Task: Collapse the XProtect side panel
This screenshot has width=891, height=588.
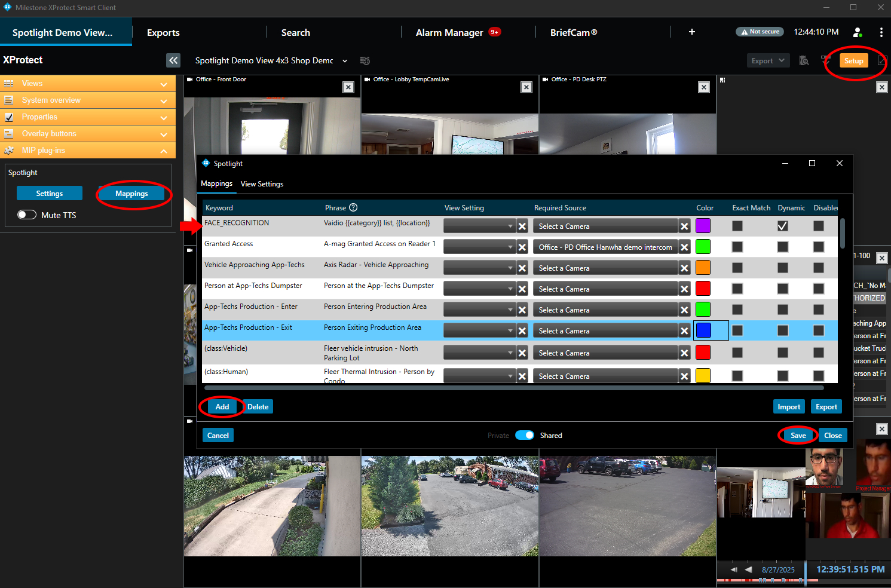Action: coord(173,60)
